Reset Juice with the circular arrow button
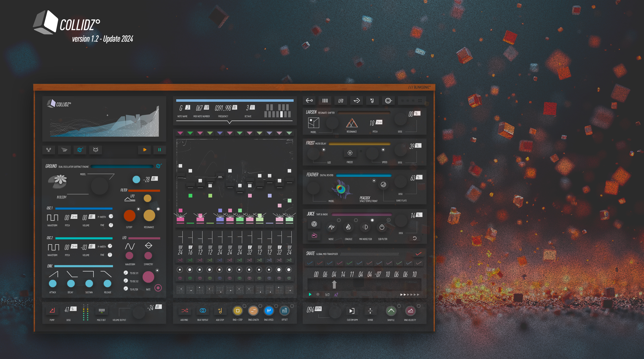Image resolution: width=644 pixels, height=359 pixels. pos(415,238)
